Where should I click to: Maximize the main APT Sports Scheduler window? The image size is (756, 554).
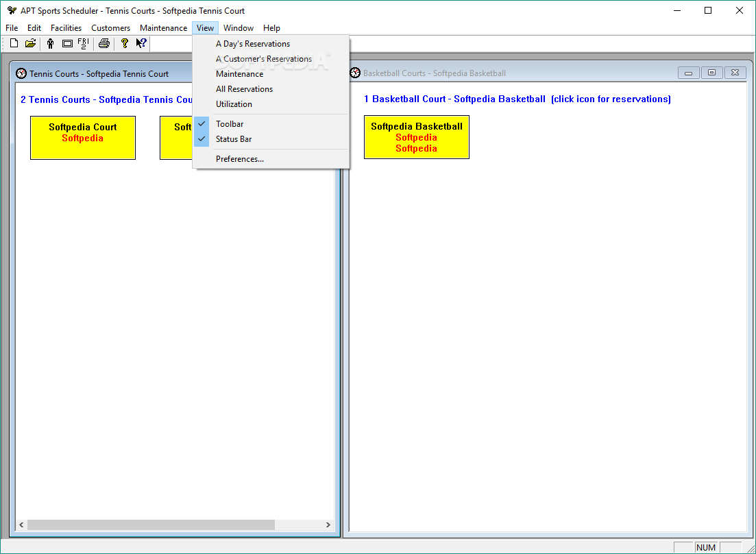(x=708, y=10)
